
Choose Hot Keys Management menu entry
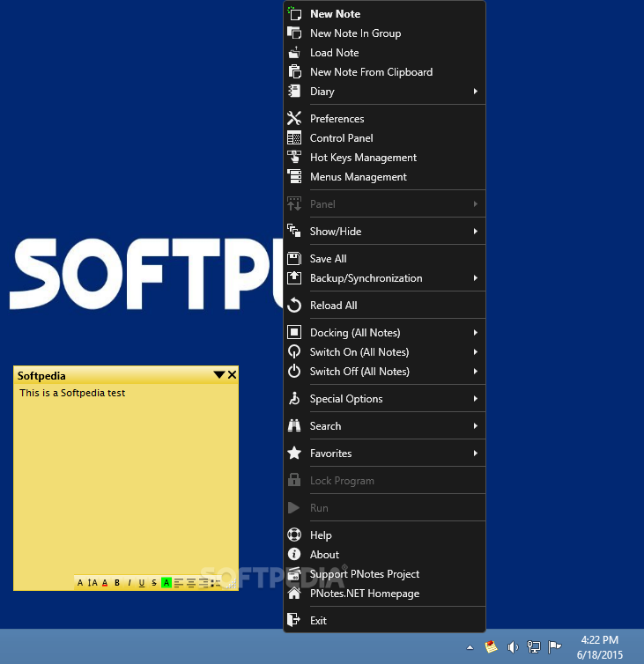click(384, 158)
